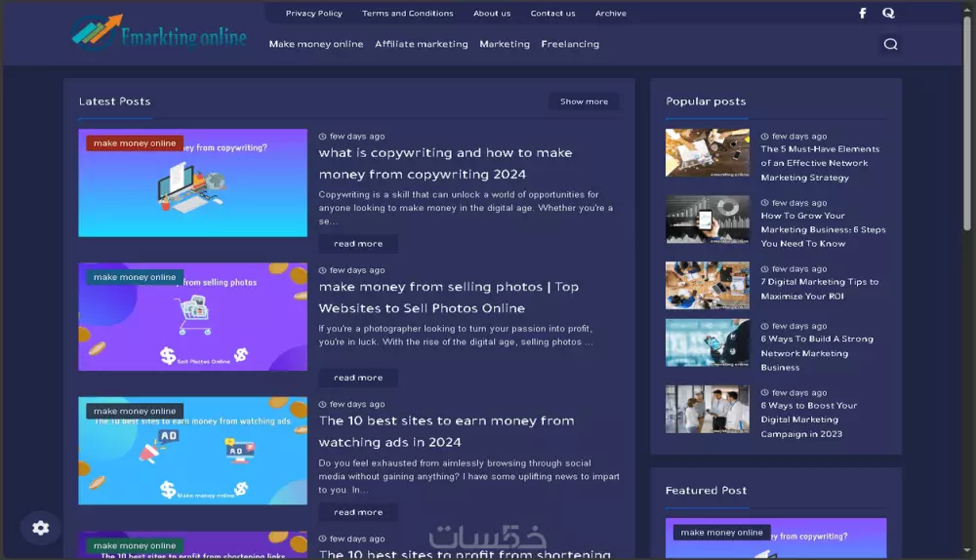Open the selling photos post title
Viewport: 976px width, 560px height.
[x=449, y=298]
